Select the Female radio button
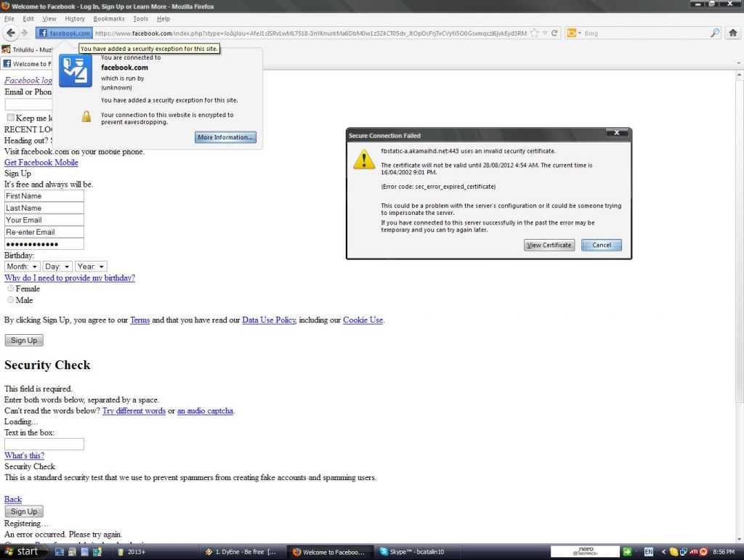Image resolution: width=744 pixels, height=560 pixels. click(11, 288)
